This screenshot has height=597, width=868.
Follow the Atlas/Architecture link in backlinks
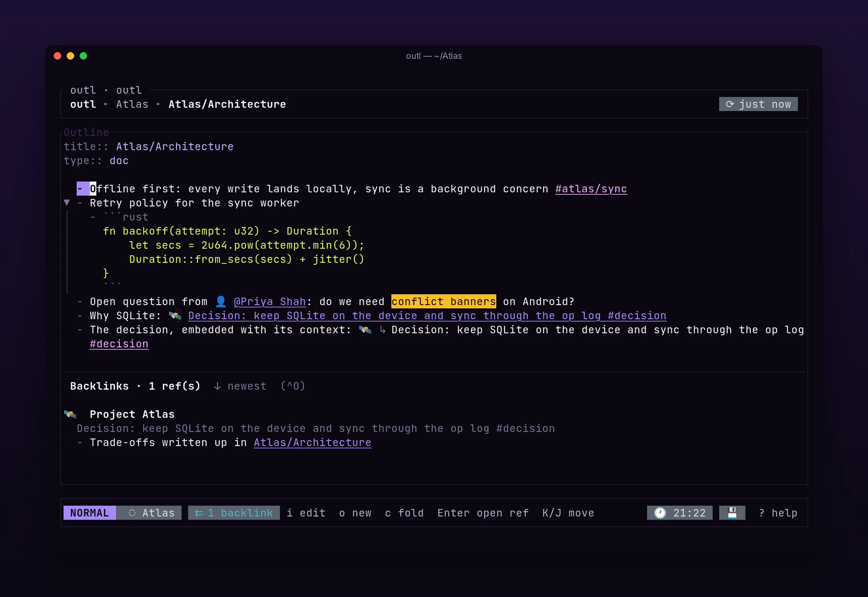[x=313, y=443]
